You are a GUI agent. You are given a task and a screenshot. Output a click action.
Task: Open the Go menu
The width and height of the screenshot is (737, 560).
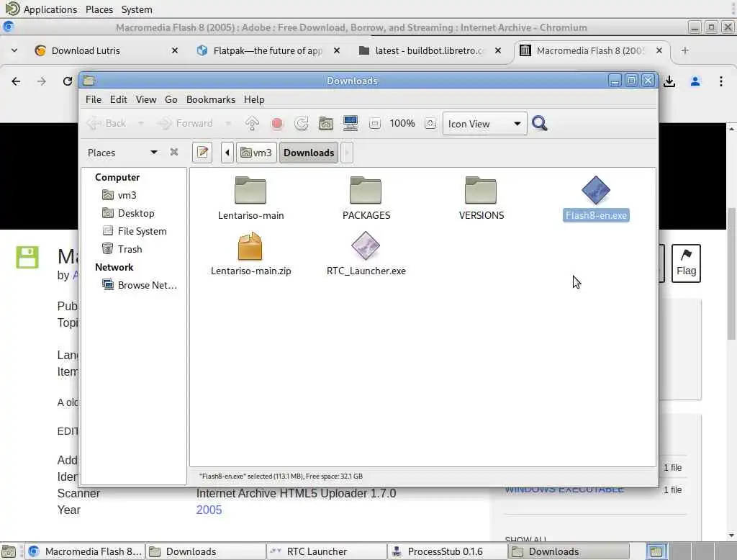pos(171,99)
